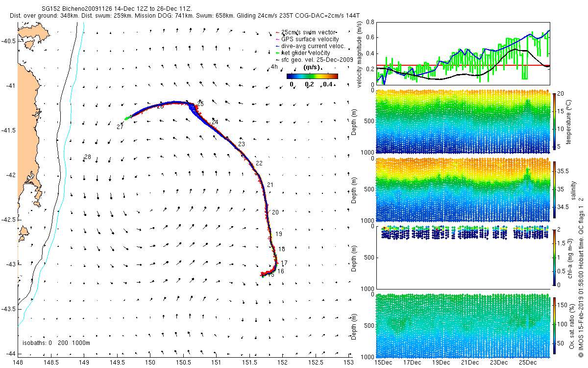
Task: Click the day 23 label on glider track
Action: point(241,144)
